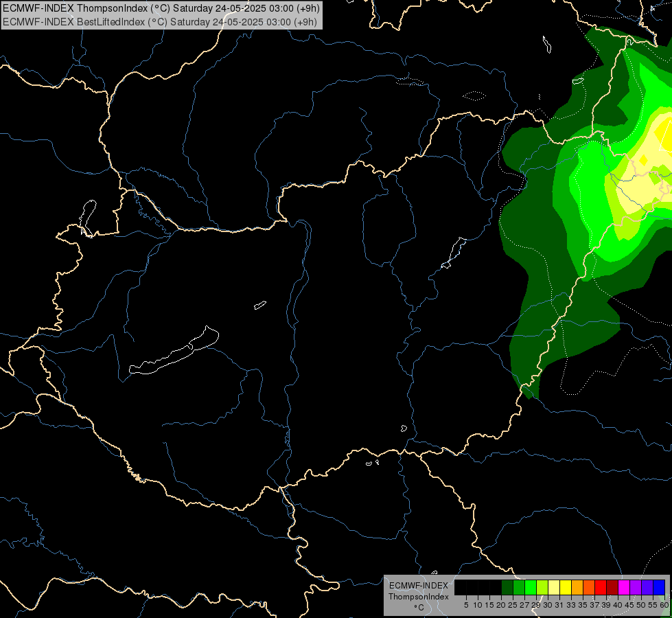This screenshot has height=618, width=672.
Task: Click legend tick value '45'
Action: click(629, 605)
